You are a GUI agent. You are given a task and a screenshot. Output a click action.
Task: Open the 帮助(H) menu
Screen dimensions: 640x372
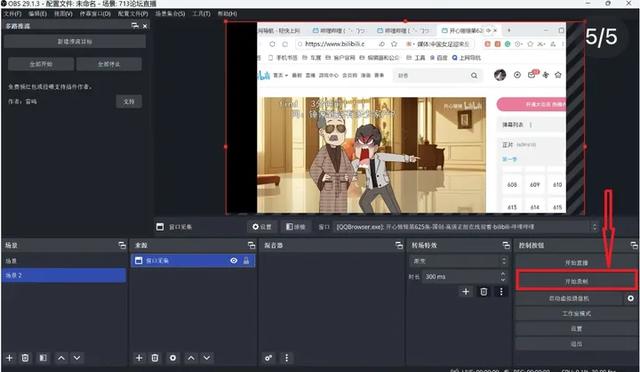(227, 13)
